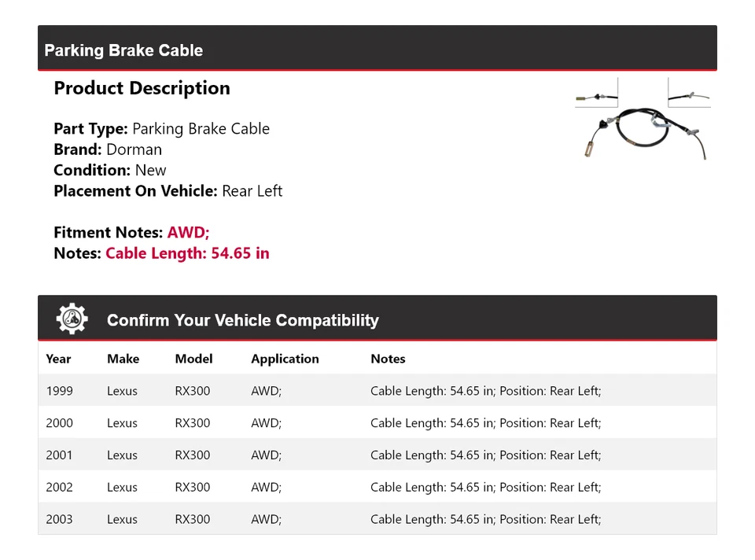Select the Model column header
The width and height of the screenshot is (755, 560).
tap(193, 359)
